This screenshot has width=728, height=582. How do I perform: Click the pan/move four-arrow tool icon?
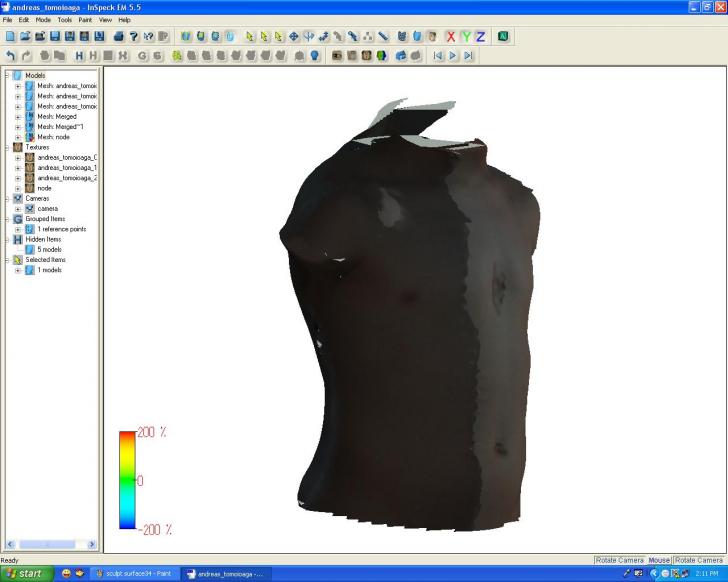click(x=294, y=37)
